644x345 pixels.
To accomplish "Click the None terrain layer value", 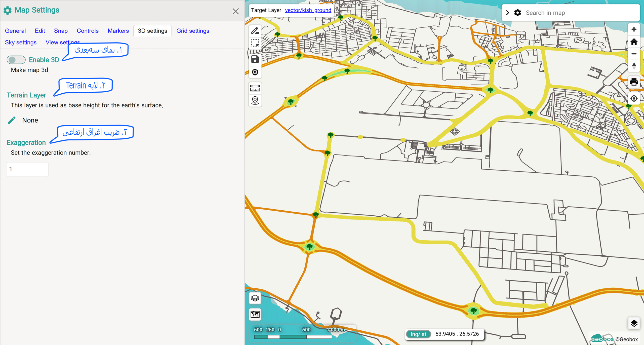I will (x=30, y=120).
